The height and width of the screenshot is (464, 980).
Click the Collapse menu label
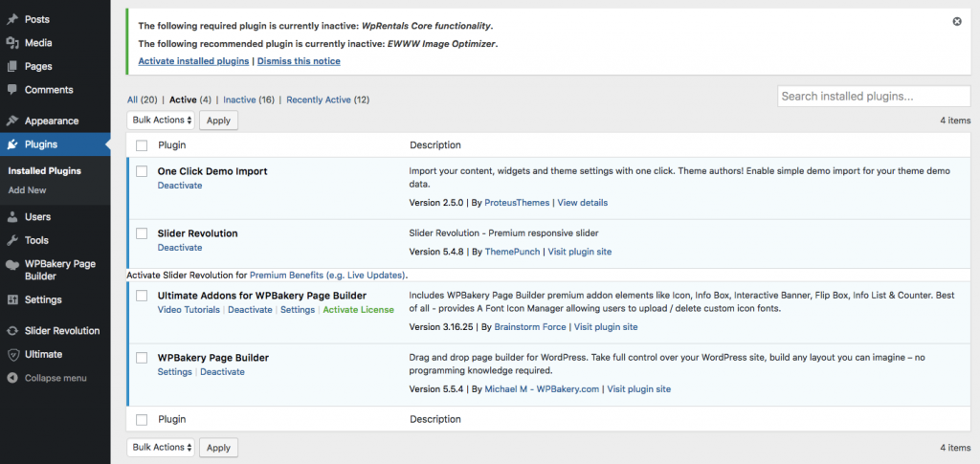click(x=56, y=378)
